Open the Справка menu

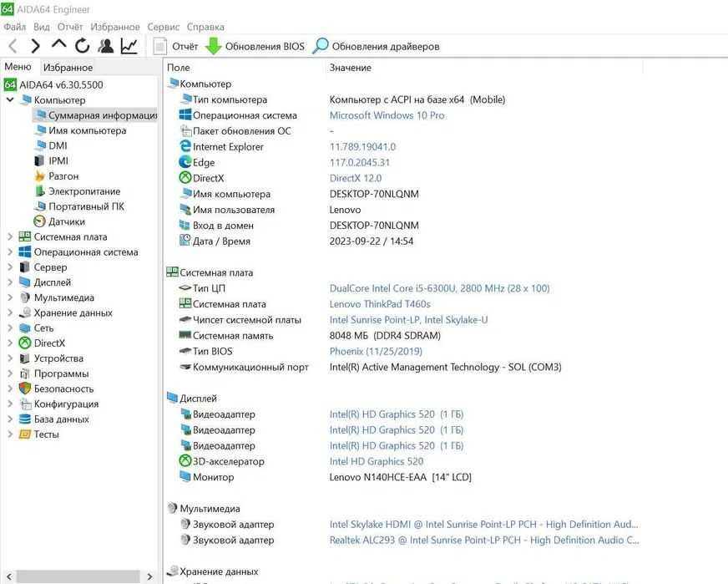click(x=205, y=27)
